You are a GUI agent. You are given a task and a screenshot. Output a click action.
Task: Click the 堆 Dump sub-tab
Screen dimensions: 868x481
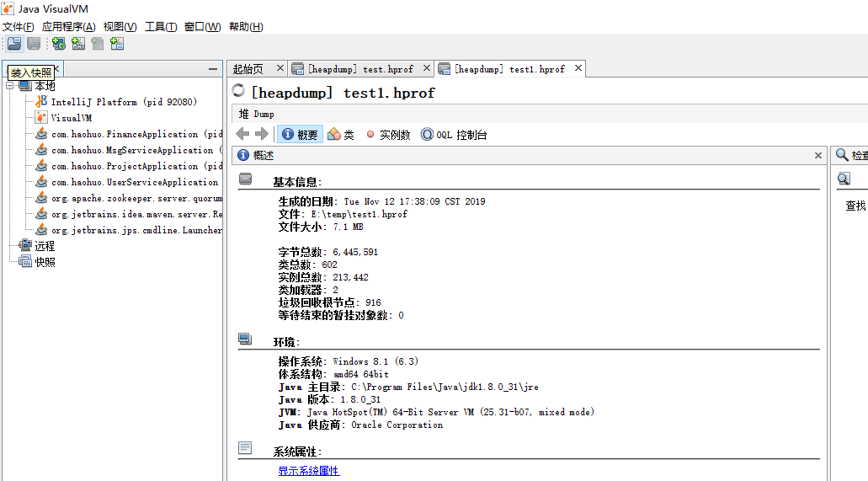coord(256,115)
